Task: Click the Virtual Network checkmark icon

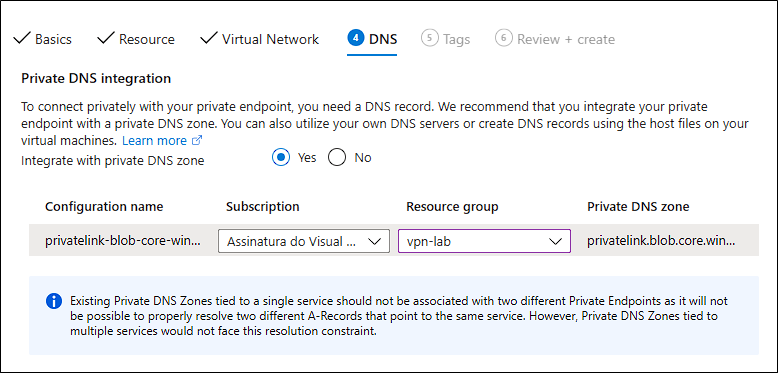Action: (x=209, y=38)
